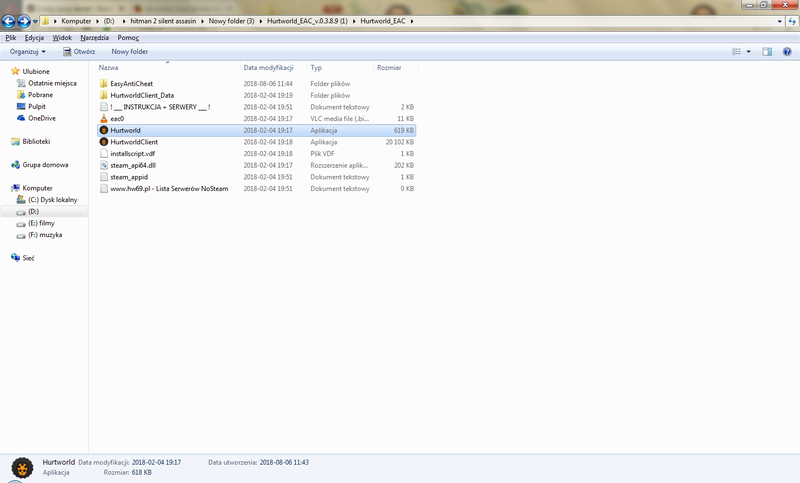This screenshot has height=483, width=800.
Task: Open (C:) Dysk lokalny drive
Action: [x=53, y=200]
